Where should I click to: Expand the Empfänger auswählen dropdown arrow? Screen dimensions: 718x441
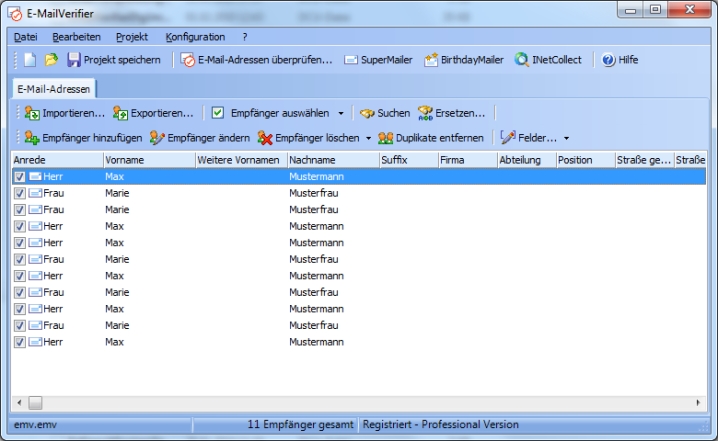[x=341, y=113]
